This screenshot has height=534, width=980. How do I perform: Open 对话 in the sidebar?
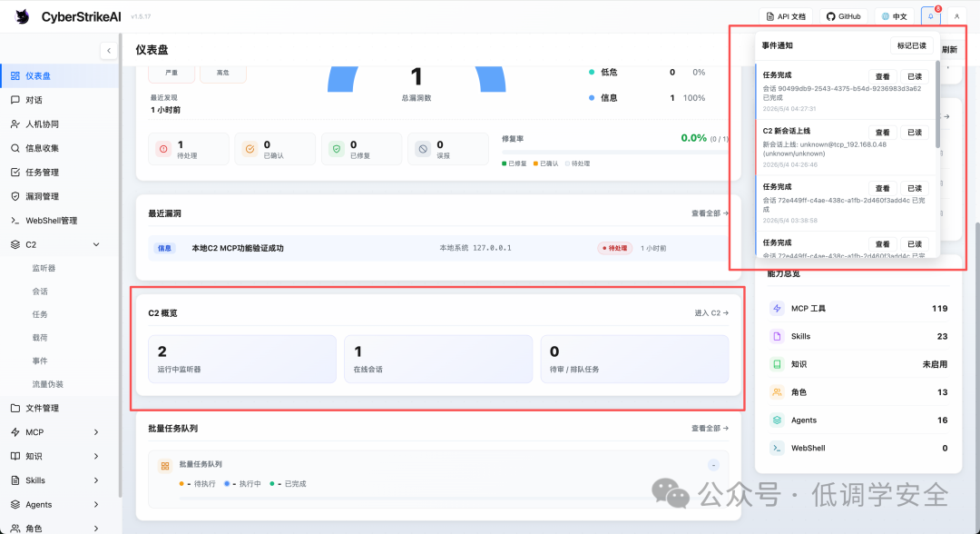(59, 100)
